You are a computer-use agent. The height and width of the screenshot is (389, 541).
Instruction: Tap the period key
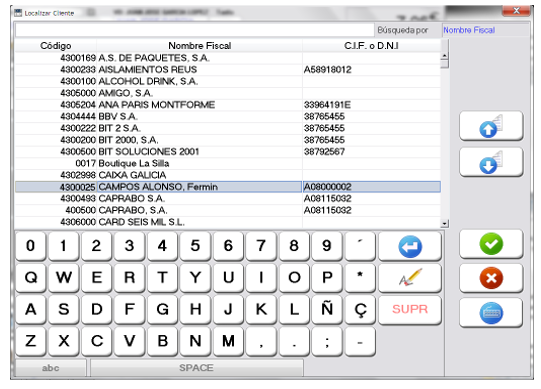294,341
